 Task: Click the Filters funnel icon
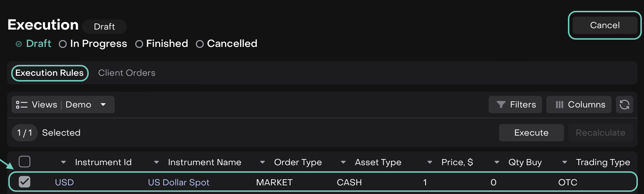tap(501, 105)
